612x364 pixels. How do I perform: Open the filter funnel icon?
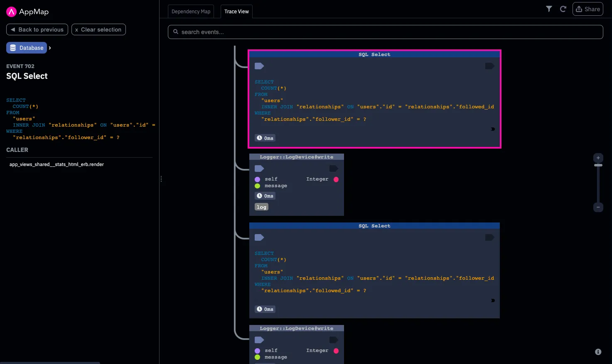pos(549,9)
